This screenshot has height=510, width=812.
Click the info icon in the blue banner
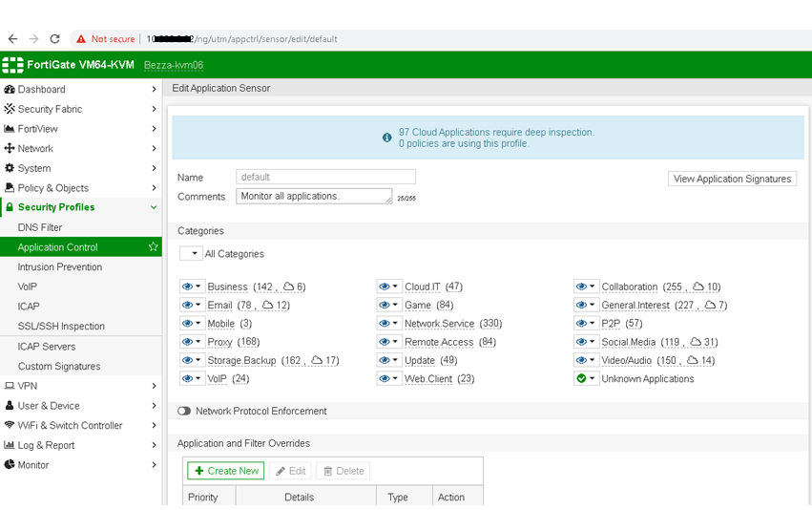click(x=386, y=138)
